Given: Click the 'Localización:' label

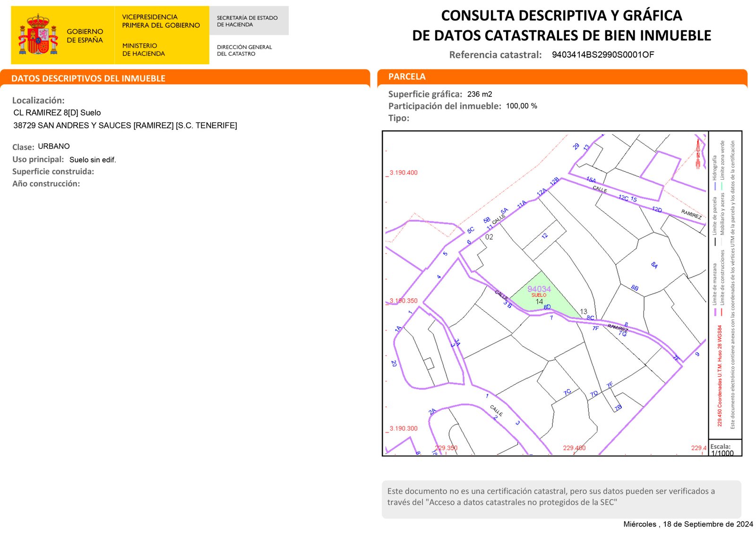Looking at the screenshot, I should point(38,100).
